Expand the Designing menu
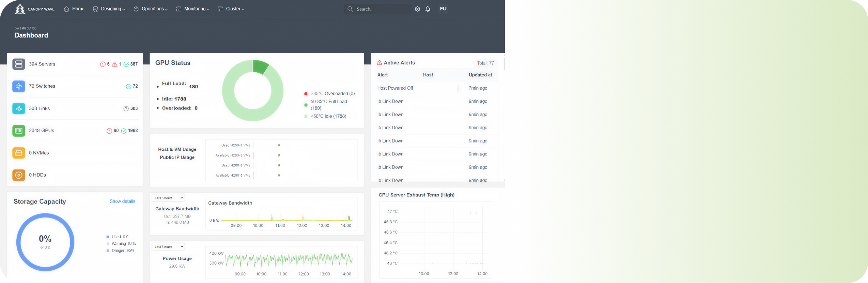 [109, 9]
